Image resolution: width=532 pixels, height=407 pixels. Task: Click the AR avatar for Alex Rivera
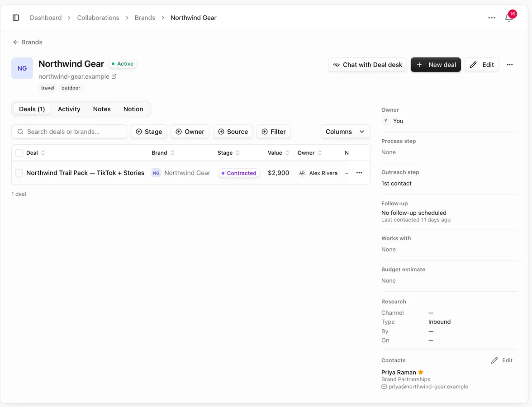302,173
